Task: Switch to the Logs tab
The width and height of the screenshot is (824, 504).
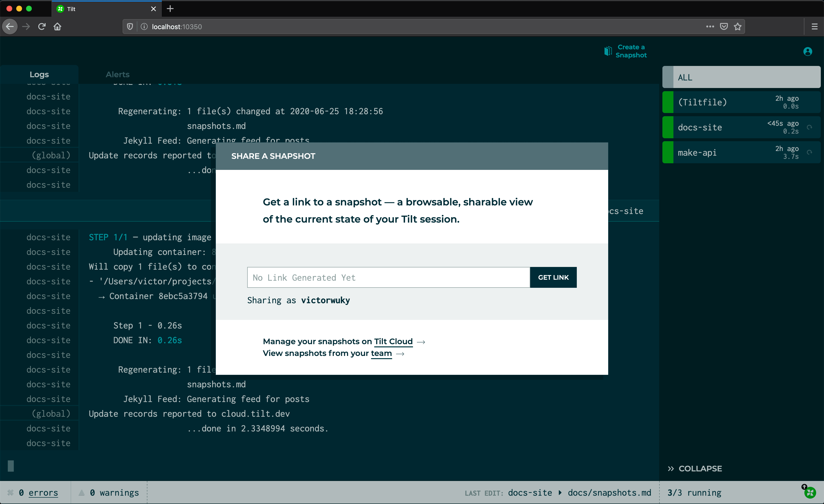Action: [x=39, y=74]
